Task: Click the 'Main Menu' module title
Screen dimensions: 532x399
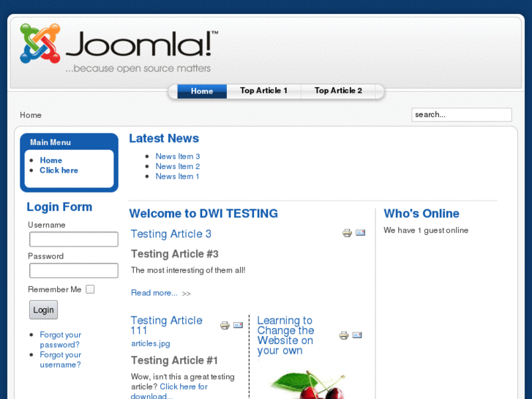Action: [50, 142]
